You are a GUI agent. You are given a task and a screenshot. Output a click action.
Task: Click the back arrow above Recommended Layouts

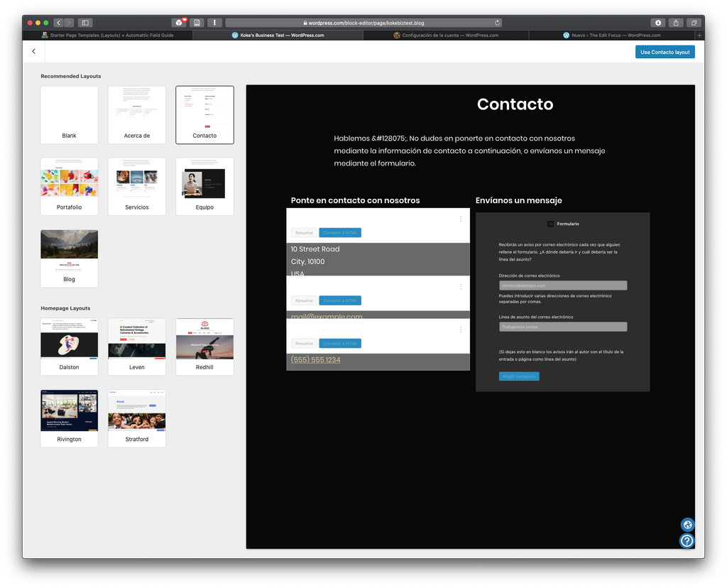pyautogui.click(x=33, y=51)
